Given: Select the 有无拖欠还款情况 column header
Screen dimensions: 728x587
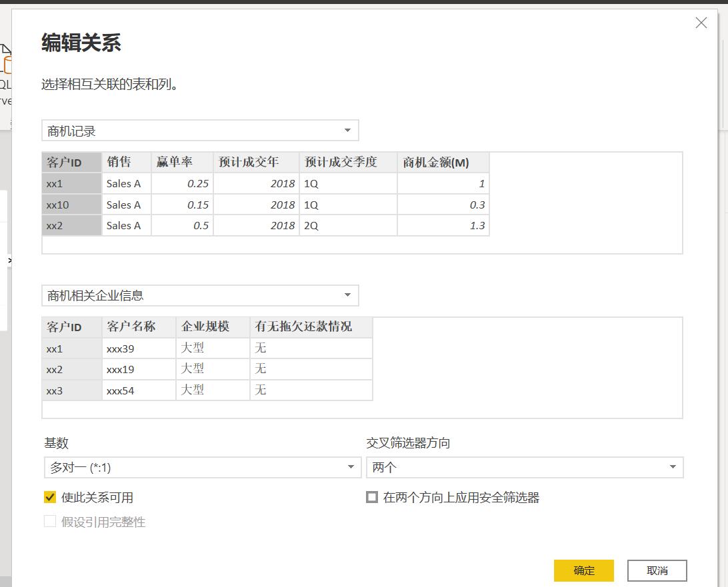Looking at the screenshot, I should click(310, 326).
